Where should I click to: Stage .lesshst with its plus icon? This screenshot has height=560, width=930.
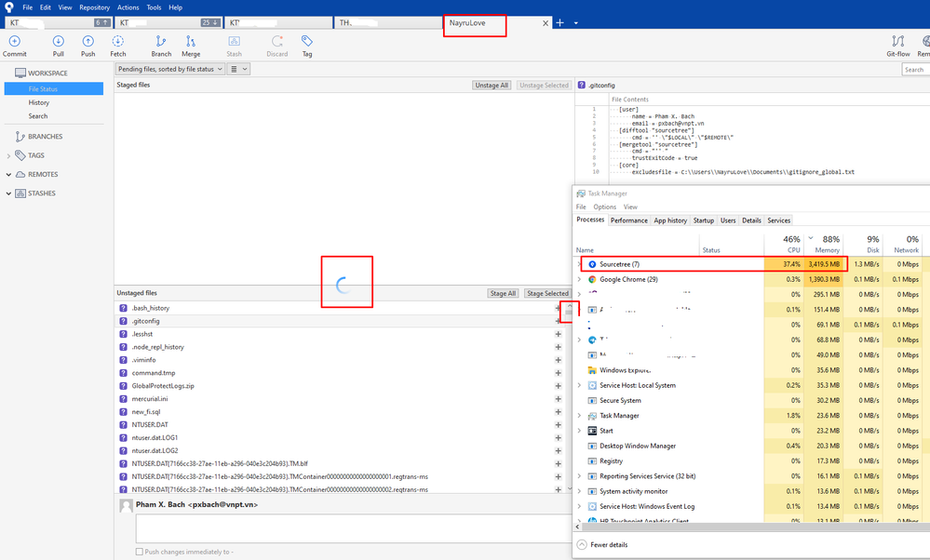click(558, 334)
